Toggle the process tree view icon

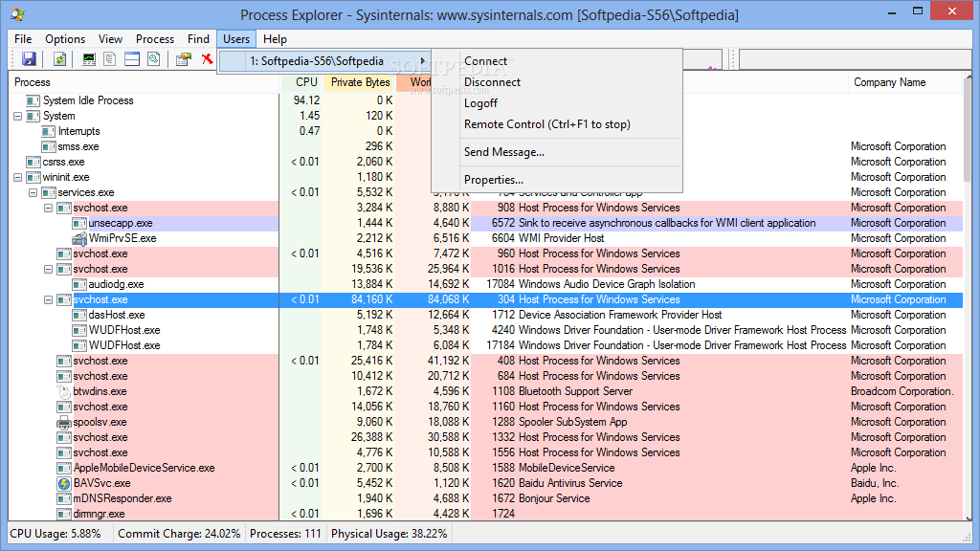click(110, 59)
